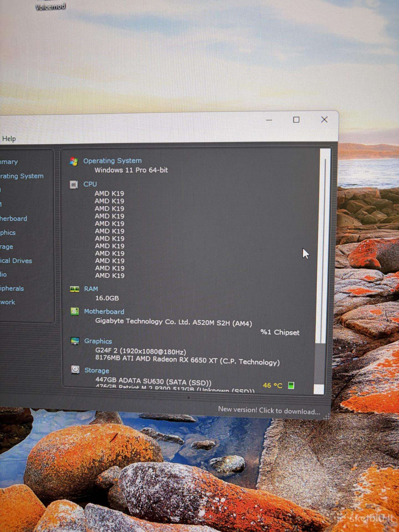Open the CPU section heading
Viewport: 399px width, 532px height.
point(90,184)
